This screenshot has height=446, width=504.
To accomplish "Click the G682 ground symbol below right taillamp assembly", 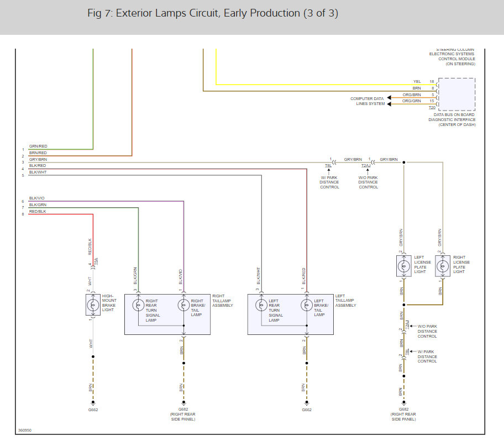I will tap(183, 402).
